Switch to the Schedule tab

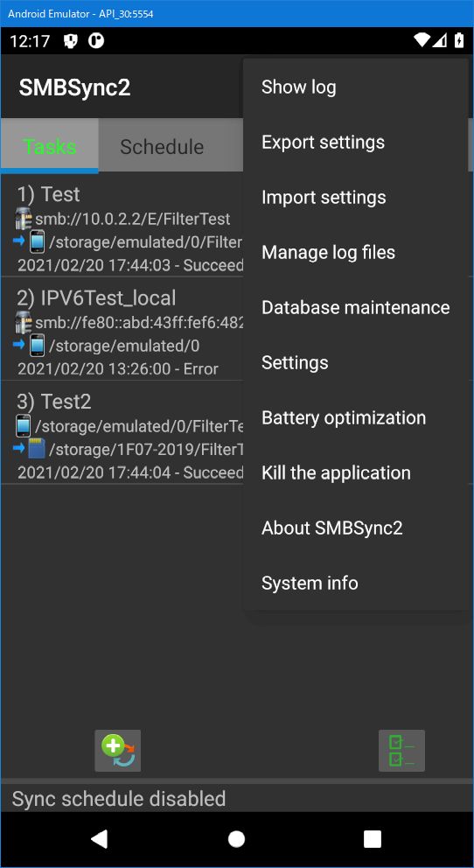click(162, 147)
